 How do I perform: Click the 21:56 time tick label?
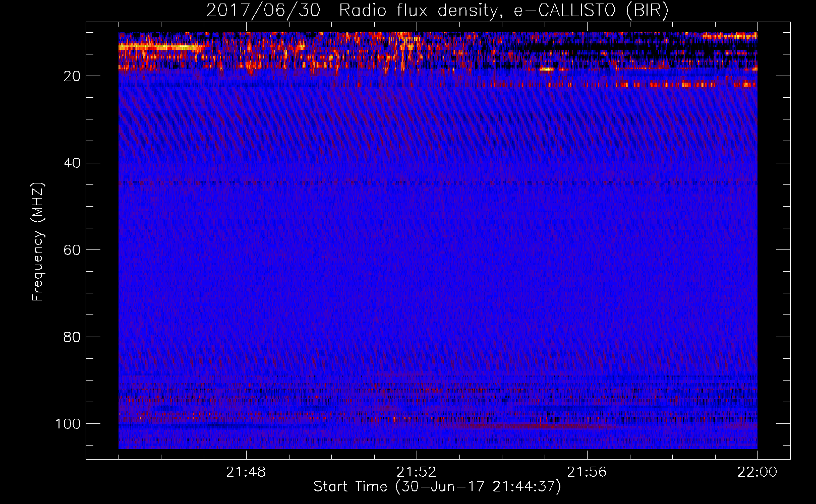pos(587,472)
